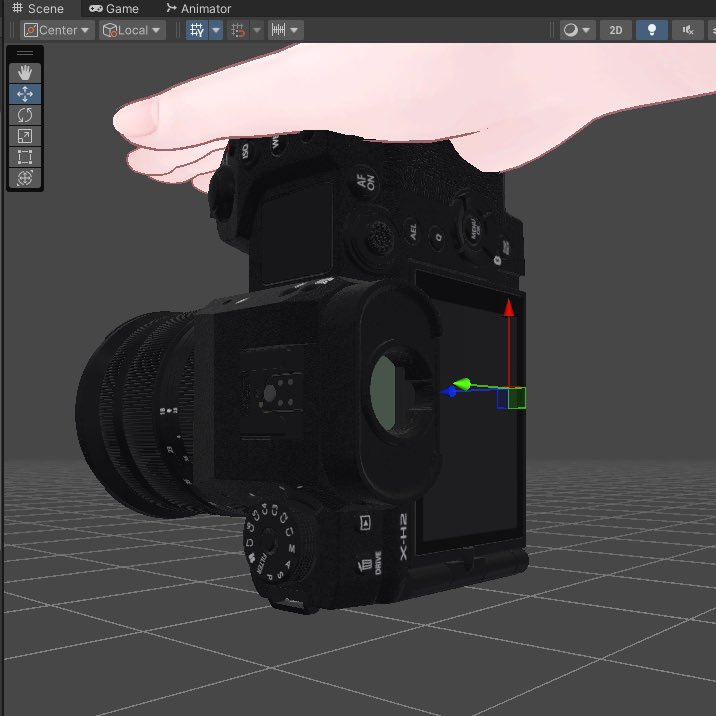Click the red Y-axis gizmo arrow

click(x=509, y=309)
